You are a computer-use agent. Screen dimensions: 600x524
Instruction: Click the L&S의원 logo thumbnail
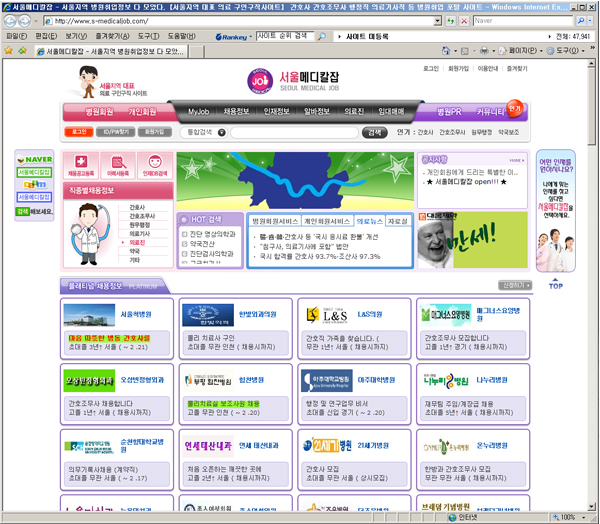tap(327, 315)
